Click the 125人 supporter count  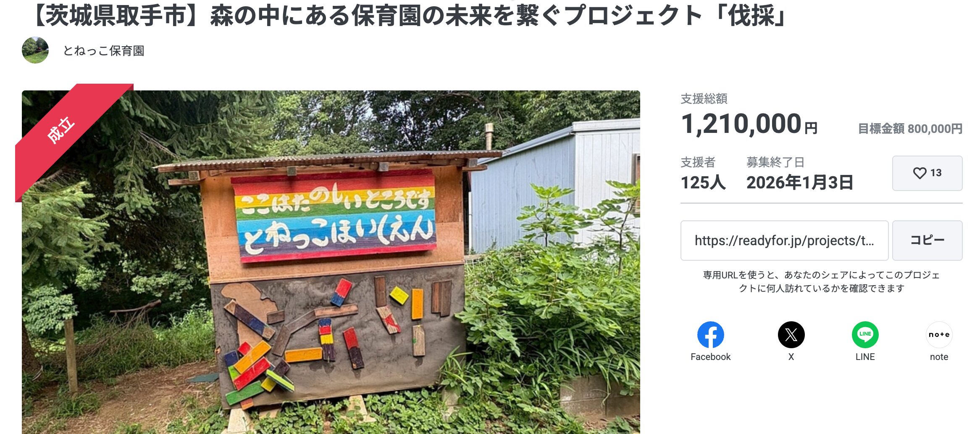pyautogui.click(x=703, y=183)
